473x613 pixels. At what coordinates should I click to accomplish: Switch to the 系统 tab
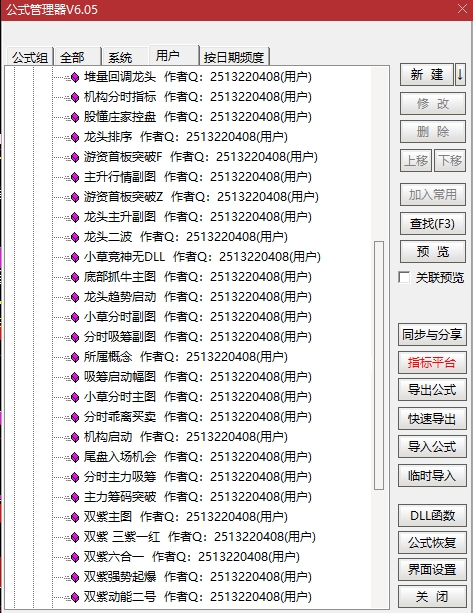click(x=120, y=57)
